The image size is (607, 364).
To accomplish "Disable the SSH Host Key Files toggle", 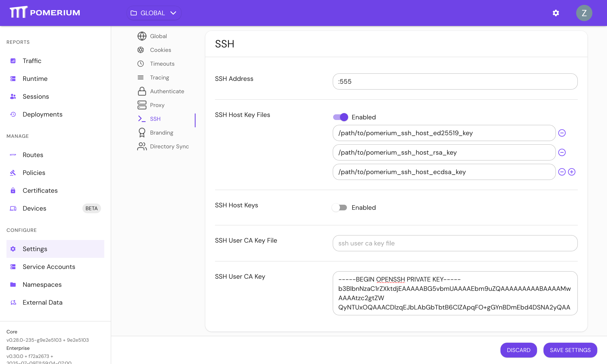I will point(340,117).
